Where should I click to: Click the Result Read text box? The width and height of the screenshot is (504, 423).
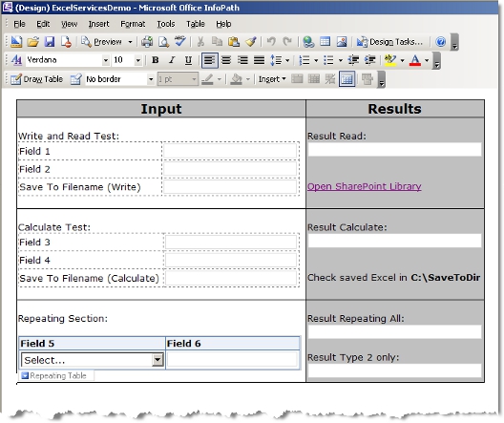tap(395, 150)
